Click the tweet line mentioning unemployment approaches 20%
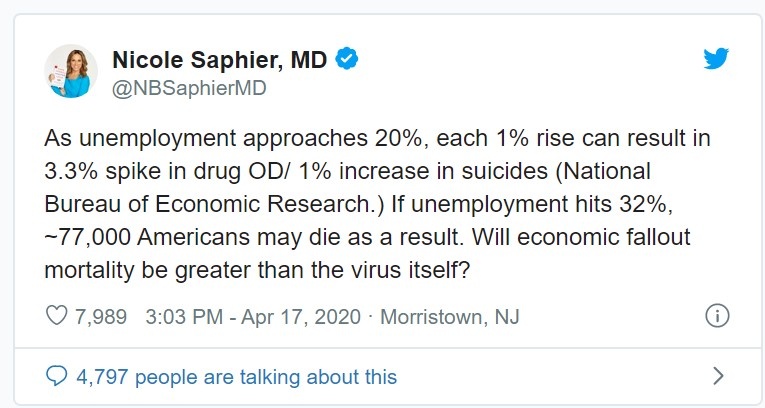 tap(377, 138)
